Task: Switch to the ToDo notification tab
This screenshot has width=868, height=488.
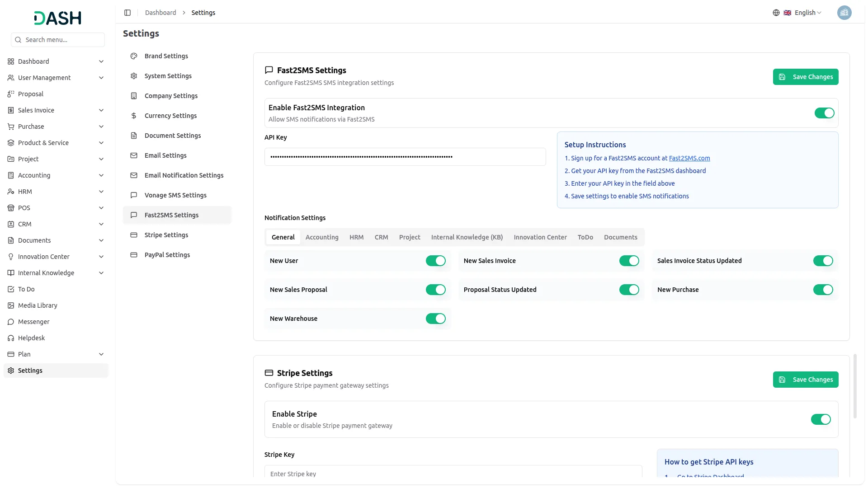Action: (x=585, y=237)
